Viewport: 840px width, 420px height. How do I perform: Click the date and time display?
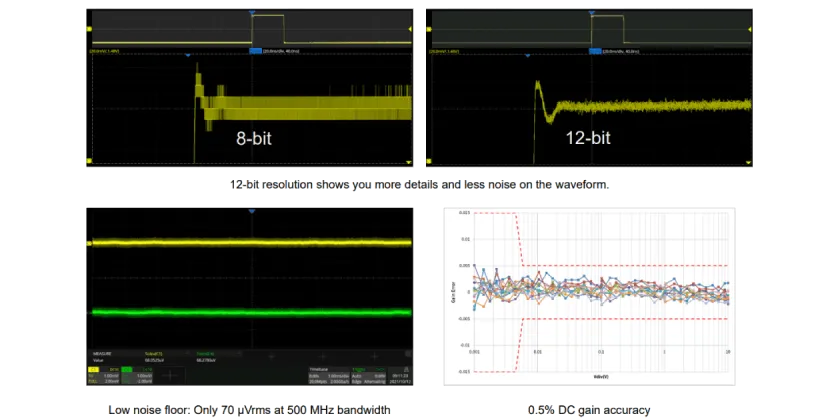point(400,379)
